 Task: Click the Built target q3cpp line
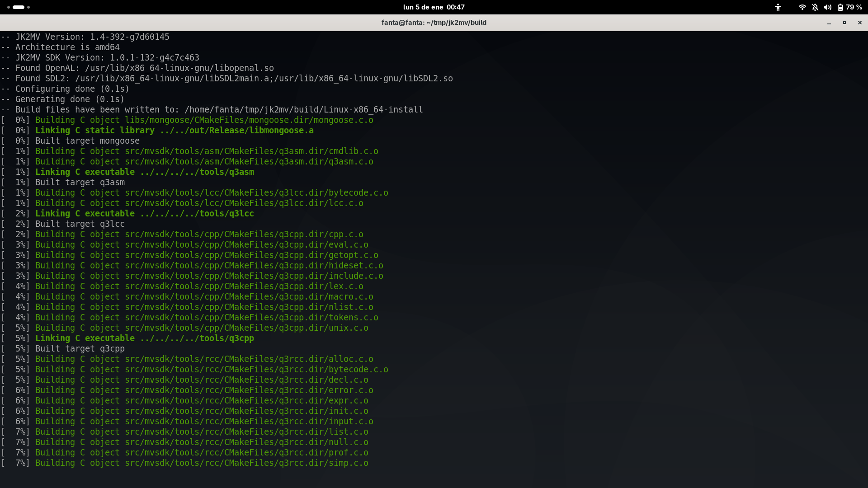click(80, 349)
